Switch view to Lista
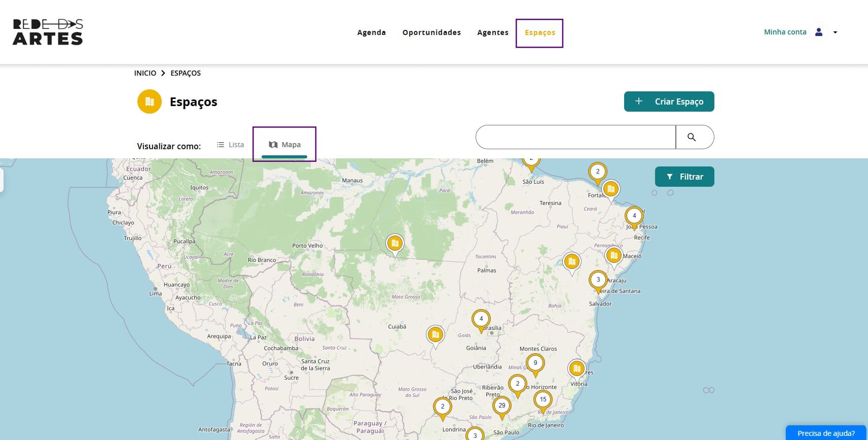The height and width of the screenshot is (440, 868). click(x=231, y=145)
